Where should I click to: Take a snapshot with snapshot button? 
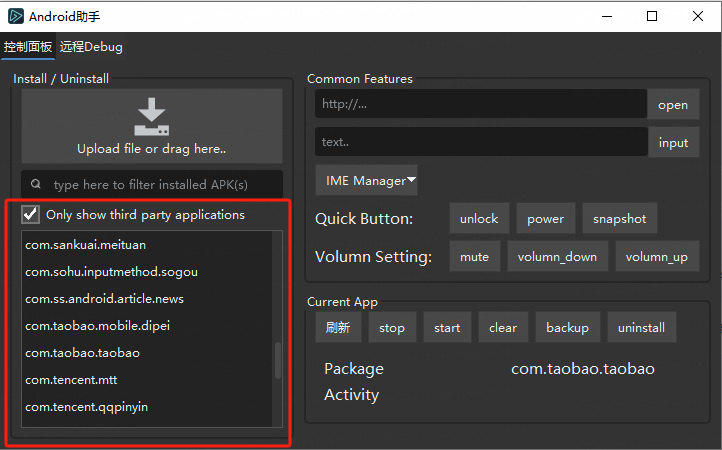click(x=620, y=218)
